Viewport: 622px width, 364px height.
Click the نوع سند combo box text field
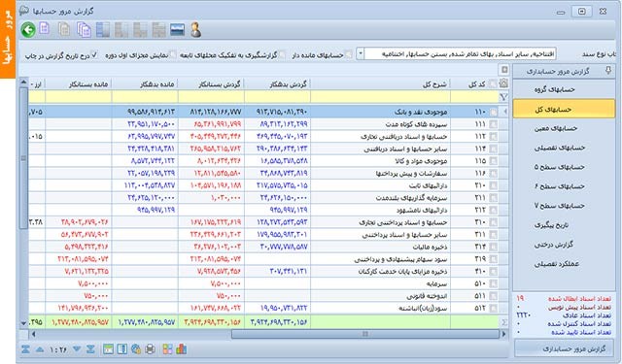pos(460,53)
